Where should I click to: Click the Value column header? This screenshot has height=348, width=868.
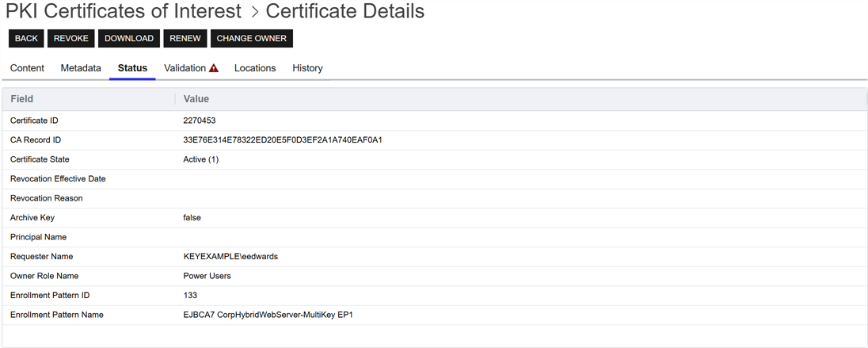196,99
